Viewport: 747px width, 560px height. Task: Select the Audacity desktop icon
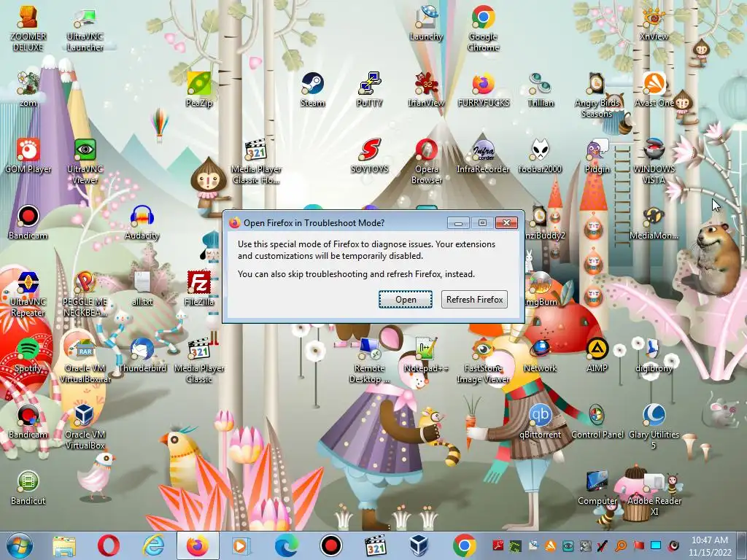pyautogui.click(x=142, y=222)
